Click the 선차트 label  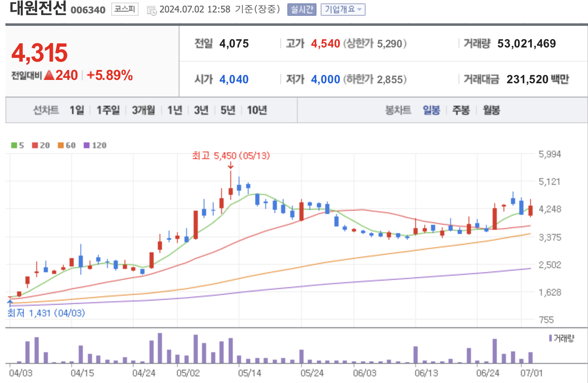[x=46, y=110]
